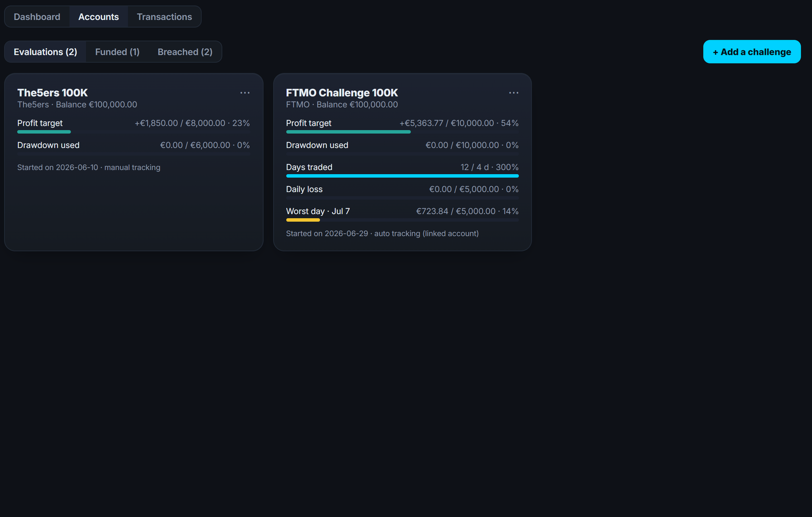Click The5ers profit target progress bar
The image size is (812, 517).
(134, 132)
